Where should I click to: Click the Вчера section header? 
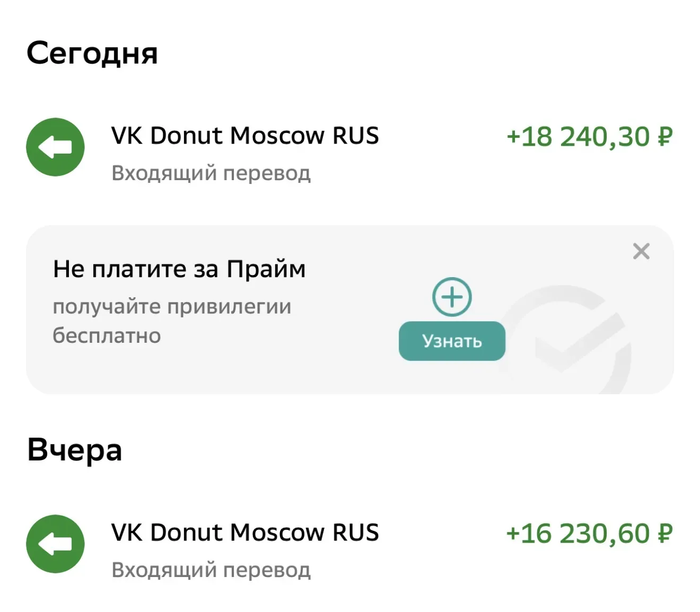tap(75, 450)
